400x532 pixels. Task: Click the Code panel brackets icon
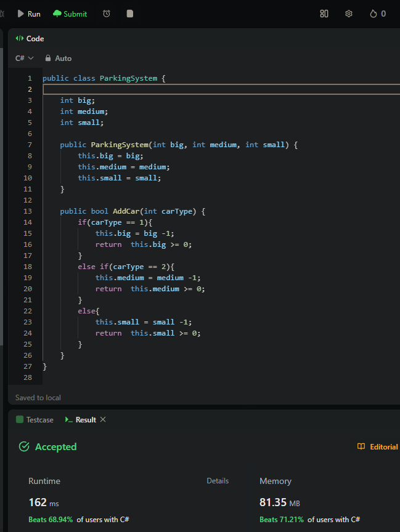19,38
